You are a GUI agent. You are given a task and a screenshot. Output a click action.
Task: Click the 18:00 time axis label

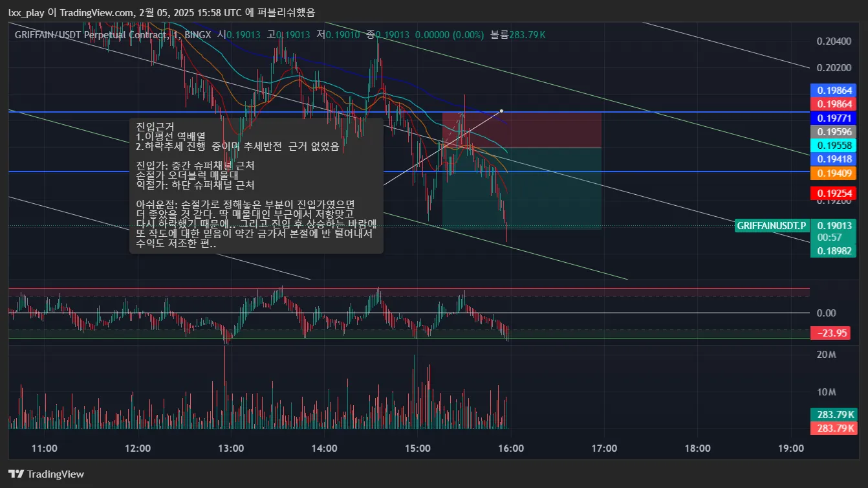click(697, 448)
